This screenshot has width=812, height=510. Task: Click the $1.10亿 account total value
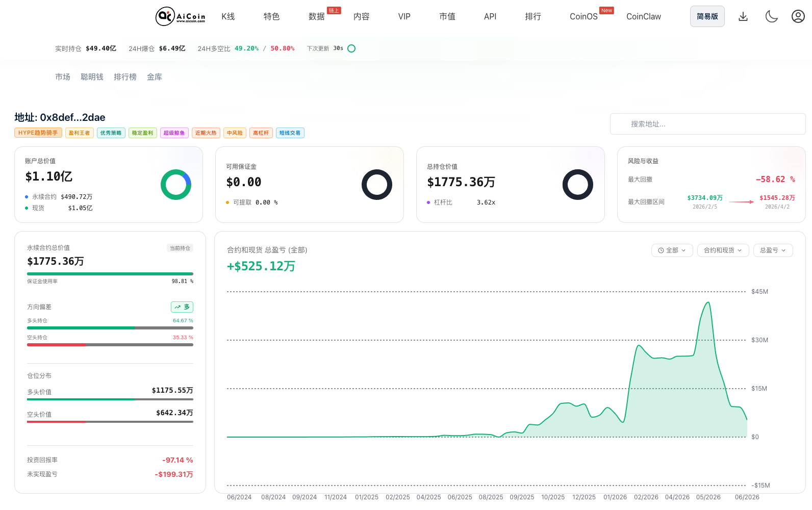(49, 176)
